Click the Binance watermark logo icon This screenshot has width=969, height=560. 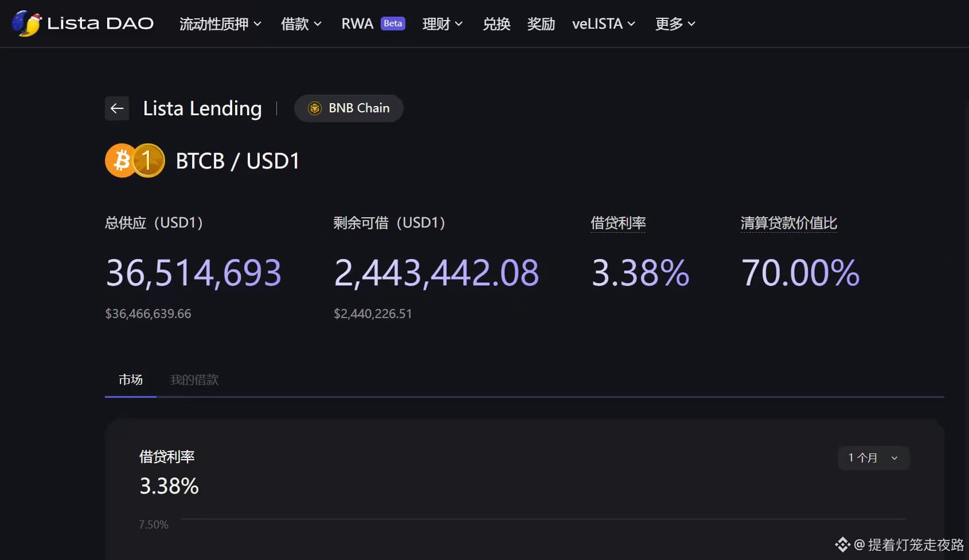(842, 545)
